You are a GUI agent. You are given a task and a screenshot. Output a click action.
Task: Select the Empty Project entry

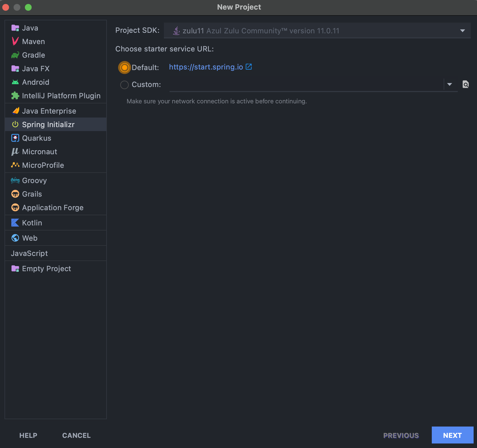(x=56, y=269)
